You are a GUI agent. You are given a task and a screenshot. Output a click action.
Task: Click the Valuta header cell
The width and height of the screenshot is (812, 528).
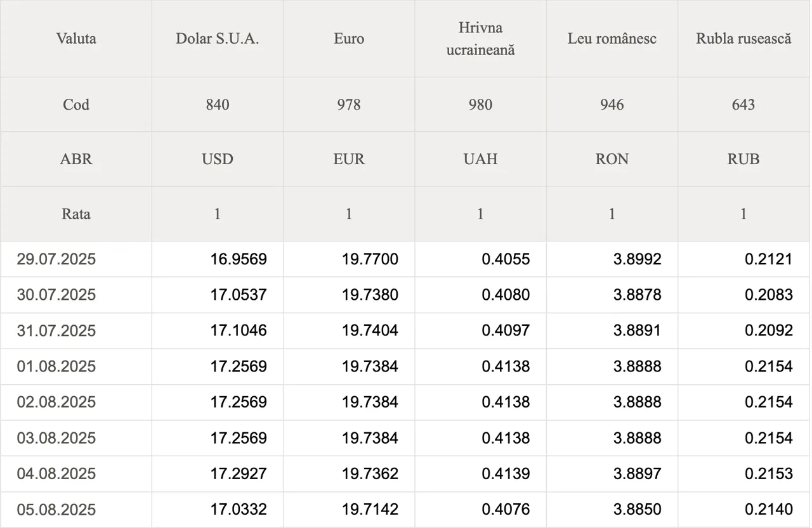tap(76, 39)
